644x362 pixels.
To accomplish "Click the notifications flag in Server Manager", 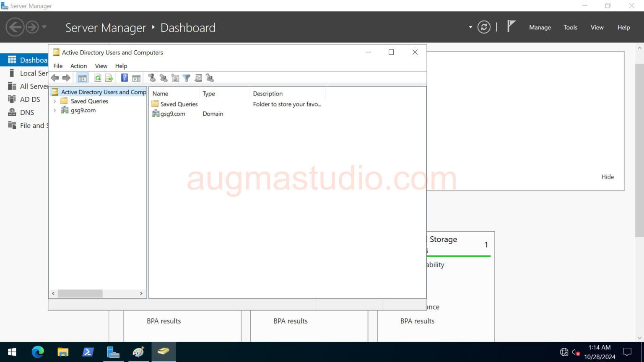I will point(511,26).
